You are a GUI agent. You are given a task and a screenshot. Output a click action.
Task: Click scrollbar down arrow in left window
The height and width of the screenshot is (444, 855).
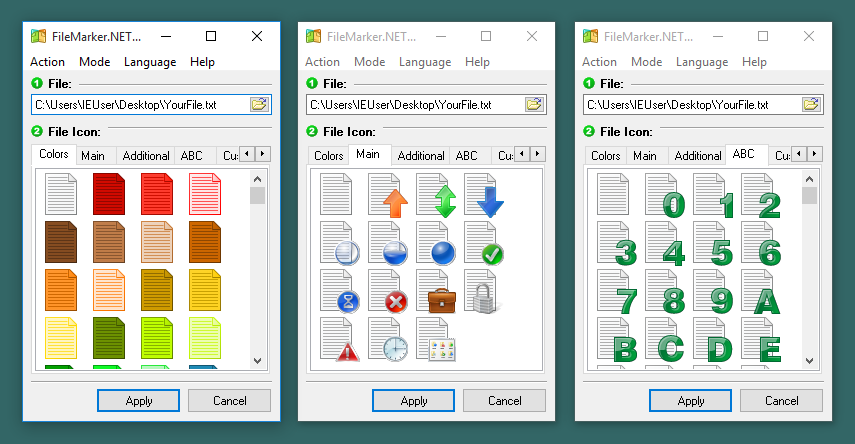point(258,361)
